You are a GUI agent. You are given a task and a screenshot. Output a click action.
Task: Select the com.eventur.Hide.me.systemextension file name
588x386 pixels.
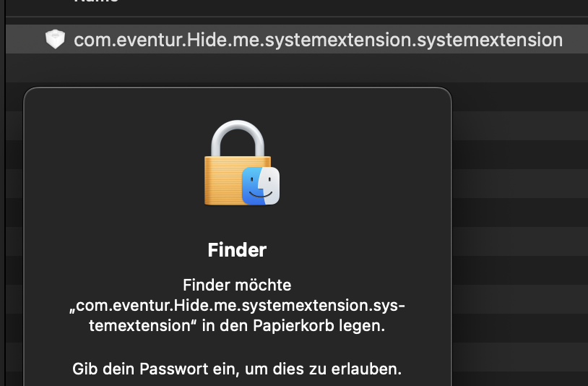[318, 40]
